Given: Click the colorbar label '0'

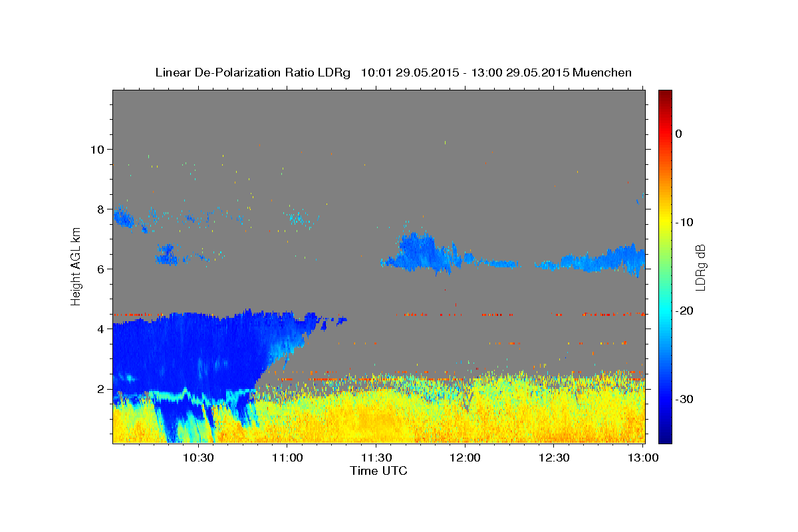Looking at the screenshot, I should (678, 134).
